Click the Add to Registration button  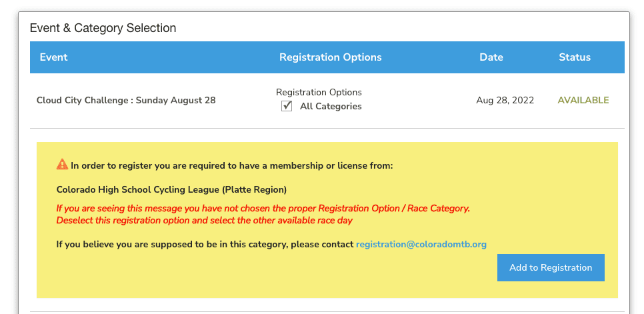pyautogui.click(x=551, y=267)
